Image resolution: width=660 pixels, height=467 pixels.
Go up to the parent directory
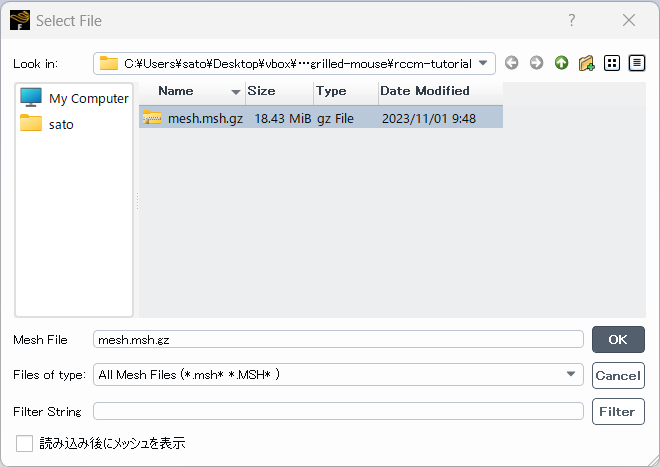pyautogui.click(x=562, y=63)
